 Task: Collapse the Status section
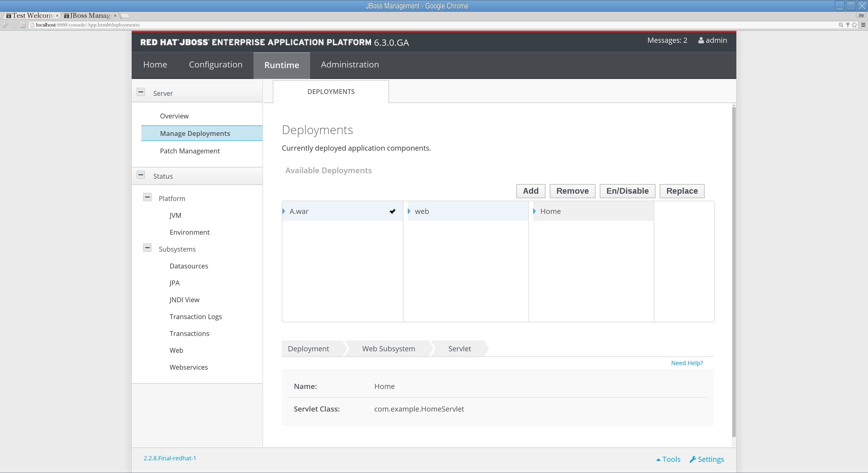pyautogui.click(x=141, y=175)
